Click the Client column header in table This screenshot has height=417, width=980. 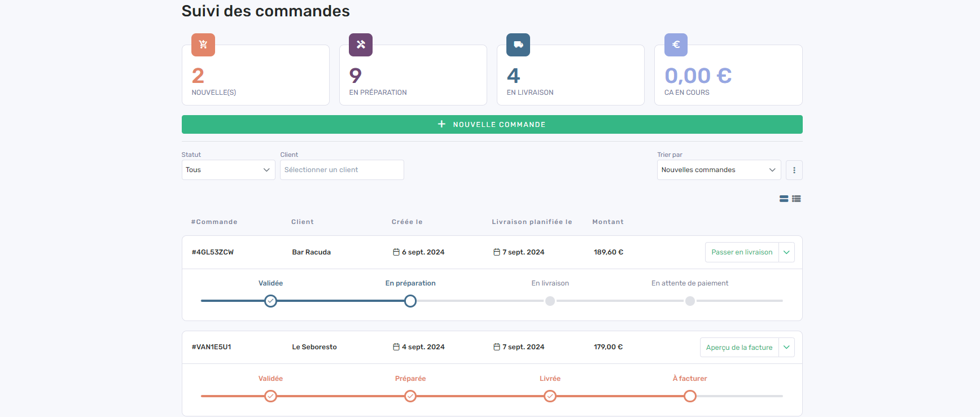(303, 222)
